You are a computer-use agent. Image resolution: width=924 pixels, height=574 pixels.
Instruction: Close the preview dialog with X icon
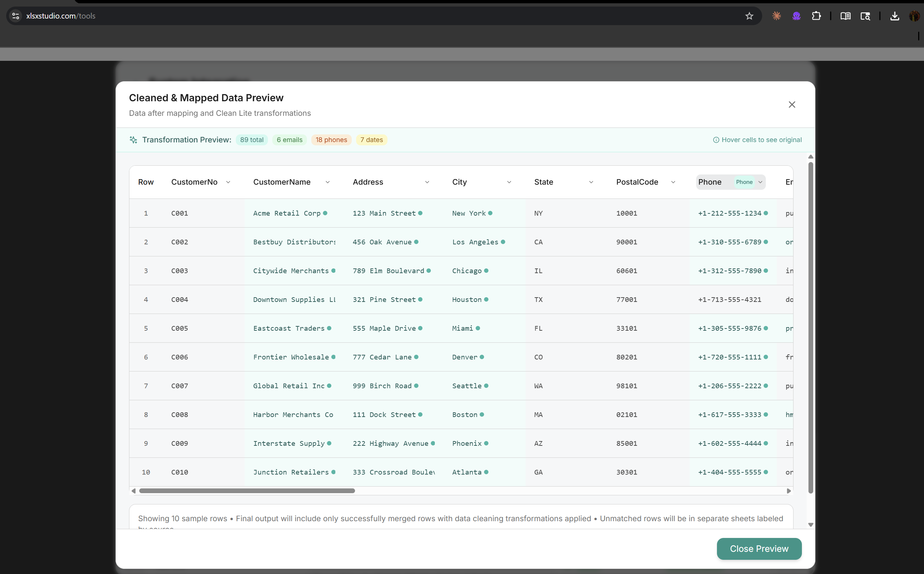pos(791,105)
